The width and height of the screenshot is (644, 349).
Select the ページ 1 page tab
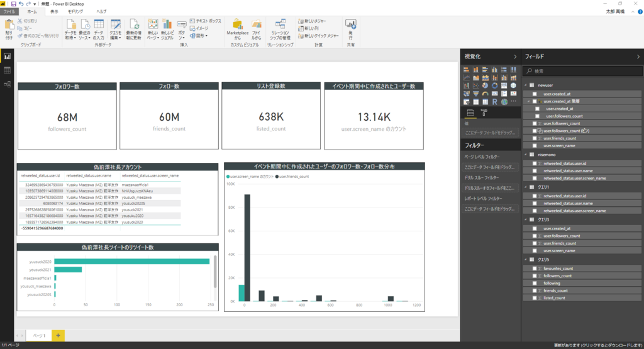pyautogui.click(x=39, y=335)
